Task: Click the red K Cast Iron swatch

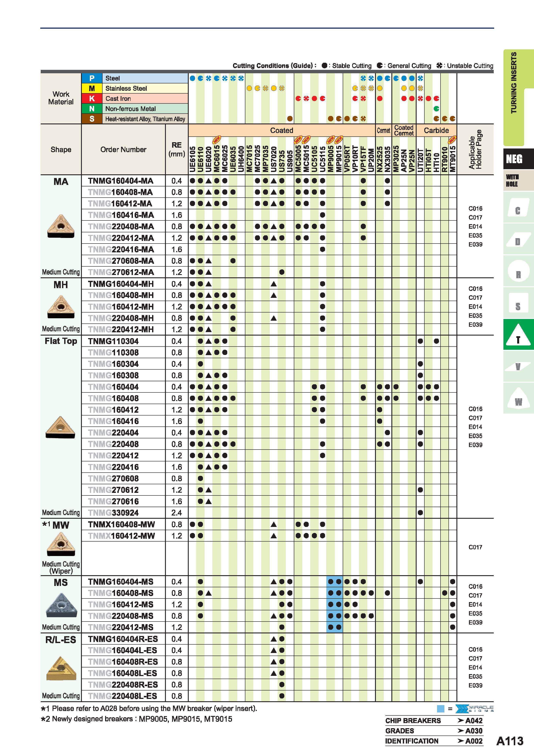Action: coord(92,98)
